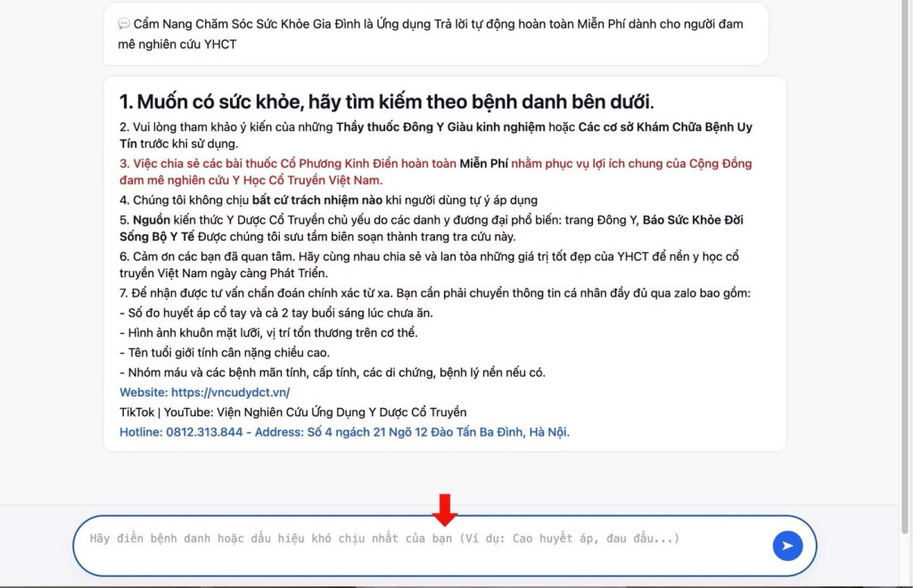This screenshot has height=588, width=913.
Task: Click the speech bubble icon in the top message
Action: 123,24
